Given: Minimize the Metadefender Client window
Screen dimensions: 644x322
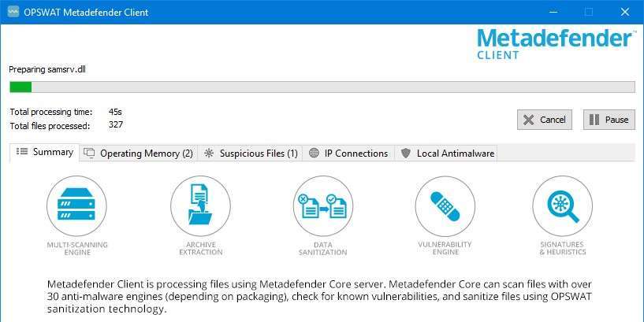Looking at the screenshot, I should [553, 13].
